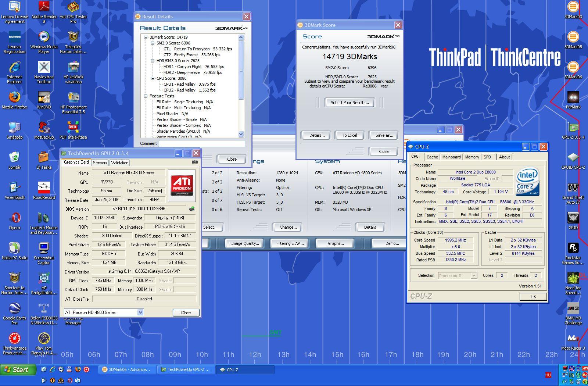
Task: Select the Nokia PC Suite desktop icon
Action: pos(14,251)
